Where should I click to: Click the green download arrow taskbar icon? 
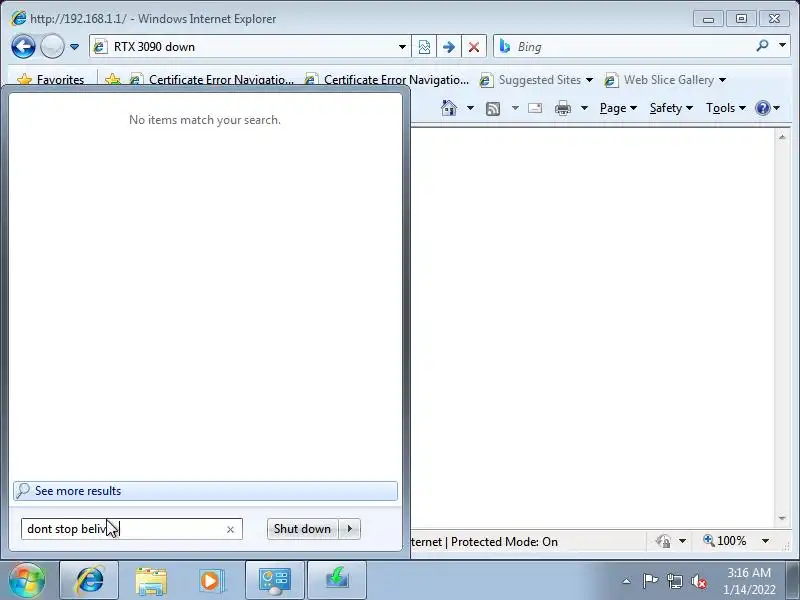coord(337,580)
